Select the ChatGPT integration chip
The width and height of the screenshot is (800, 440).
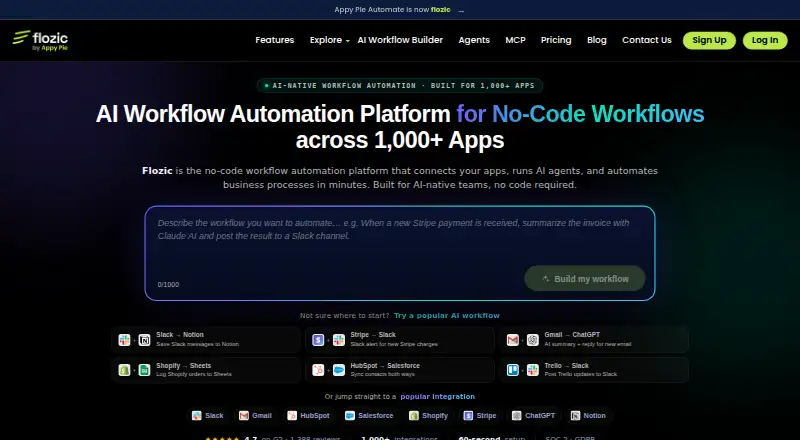coord(533,415)
